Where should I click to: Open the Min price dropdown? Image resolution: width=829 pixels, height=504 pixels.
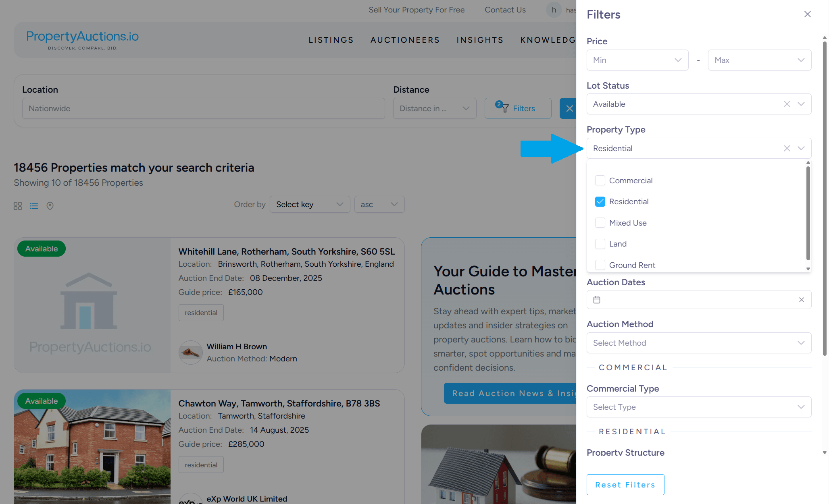point(637,60)
